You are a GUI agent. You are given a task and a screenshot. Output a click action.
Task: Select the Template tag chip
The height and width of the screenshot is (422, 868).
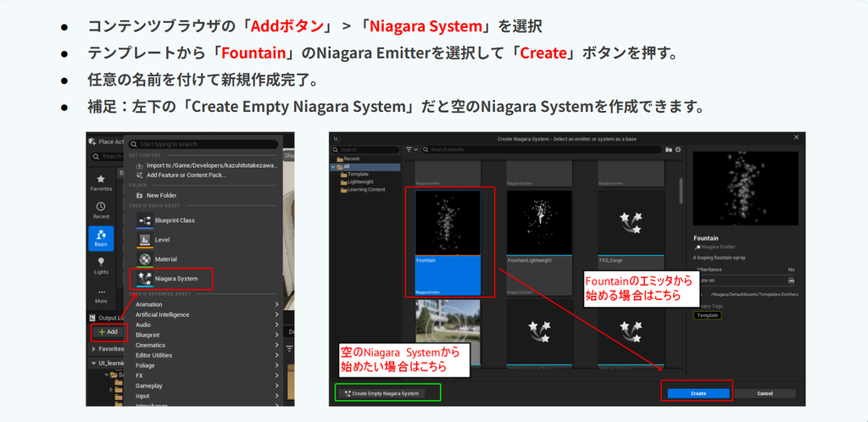(708, 315)
